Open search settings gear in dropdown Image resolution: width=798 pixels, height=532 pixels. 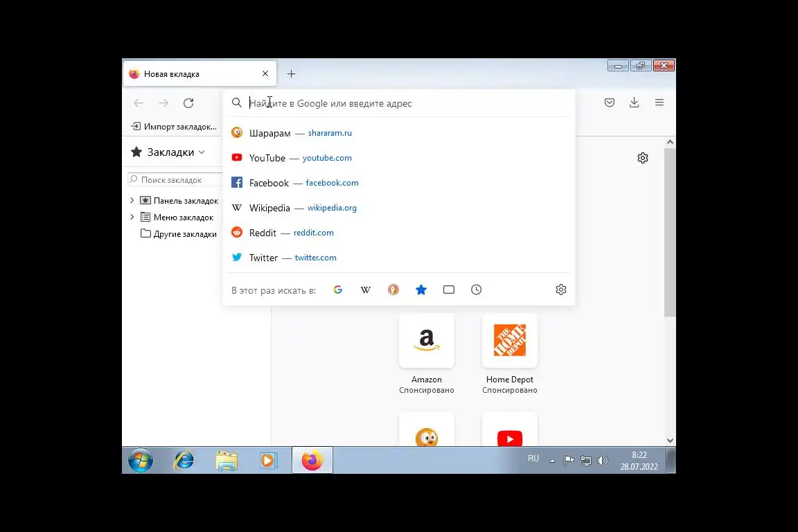click(561, 290)
